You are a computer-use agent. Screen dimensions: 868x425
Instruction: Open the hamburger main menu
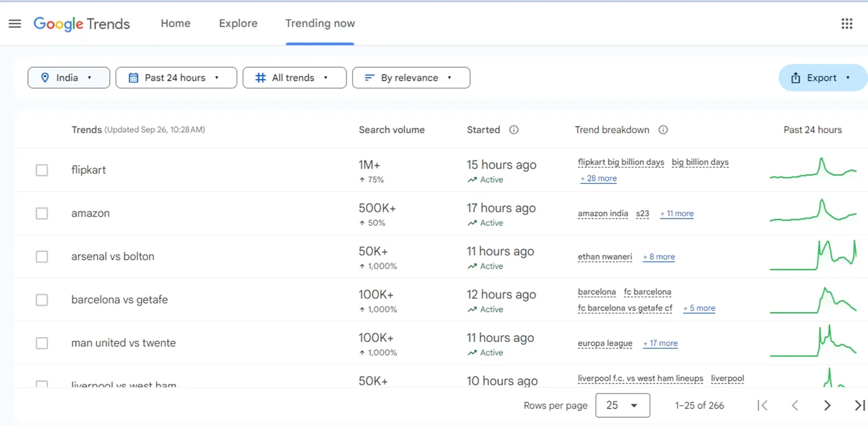(15, 24)
